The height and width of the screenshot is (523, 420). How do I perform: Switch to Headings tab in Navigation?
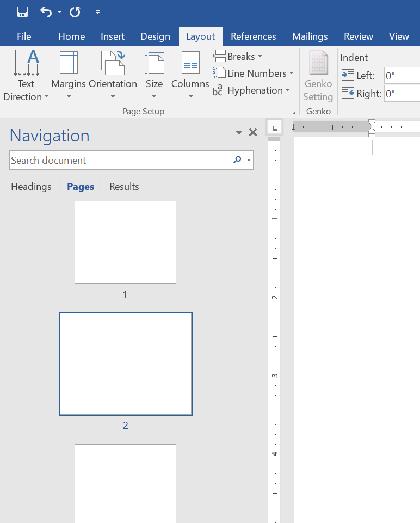pos(31,187)
